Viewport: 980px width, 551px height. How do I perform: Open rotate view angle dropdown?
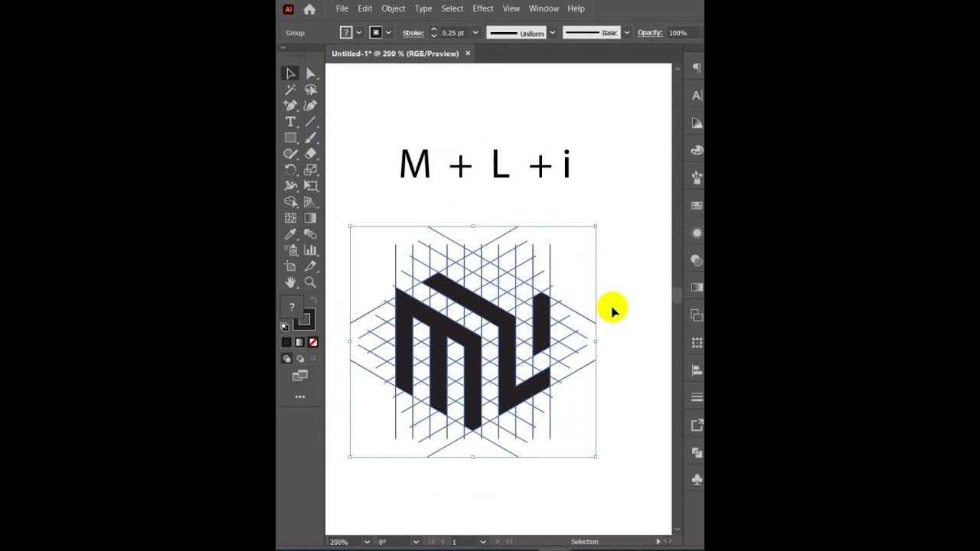(416, 542)
